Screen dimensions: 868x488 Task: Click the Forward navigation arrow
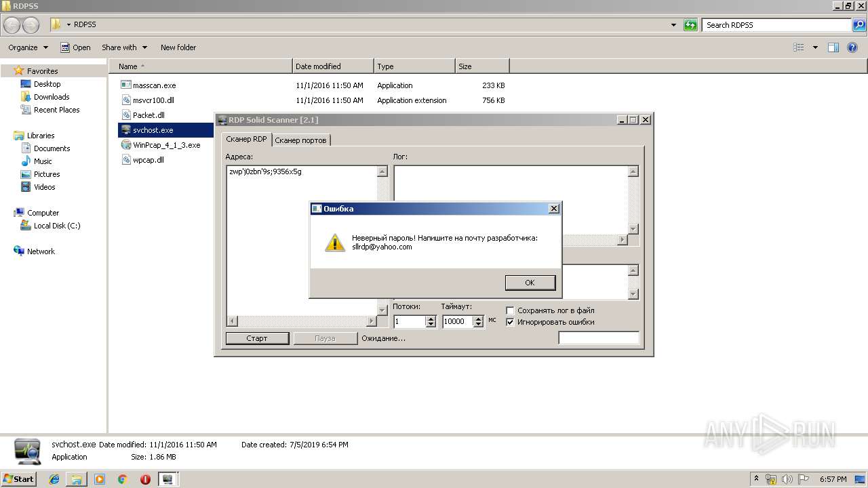(x=31, y=25)
